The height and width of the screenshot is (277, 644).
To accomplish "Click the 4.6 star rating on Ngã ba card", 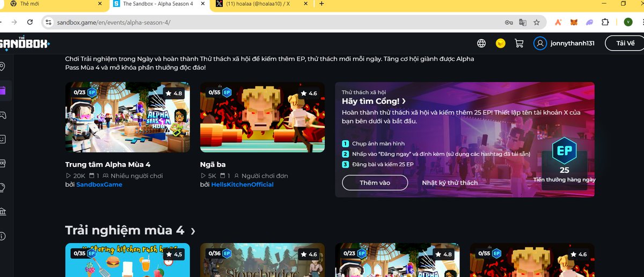I will pyautogui.click(x=308, y=93).
